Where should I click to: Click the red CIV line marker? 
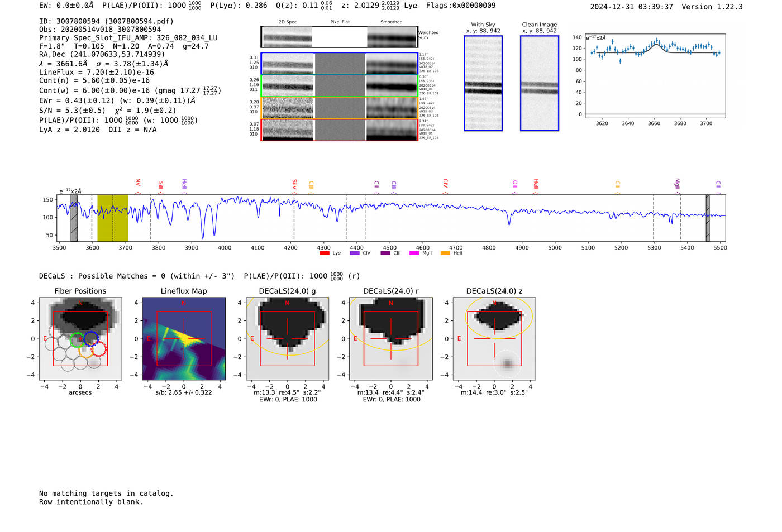(x=446, y=185)
